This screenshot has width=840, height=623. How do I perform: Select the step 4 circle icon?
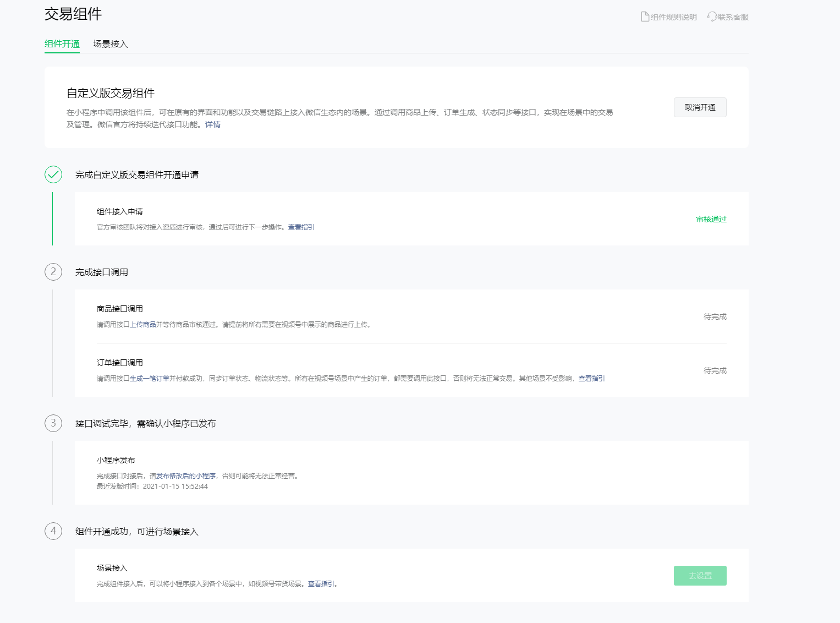point(53,531)
